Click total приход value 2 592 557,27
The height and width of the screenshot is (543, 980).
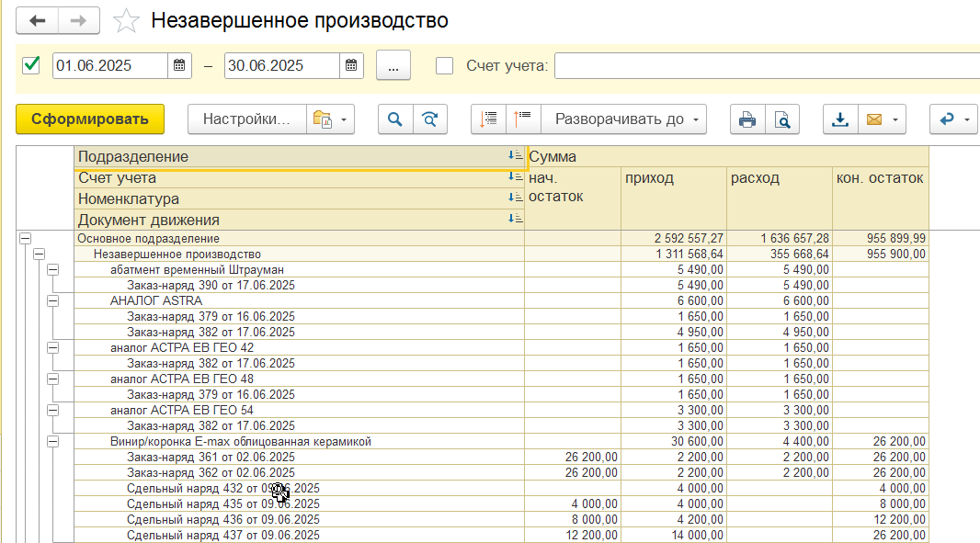[689, 239]
